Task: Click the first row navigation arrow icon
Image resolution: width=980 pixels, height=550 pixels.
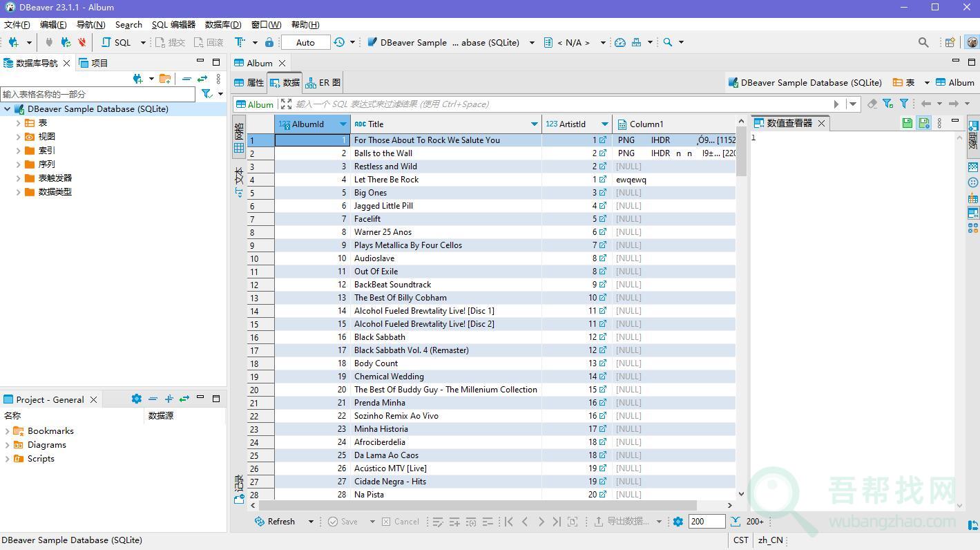Action: pos(509,522)
